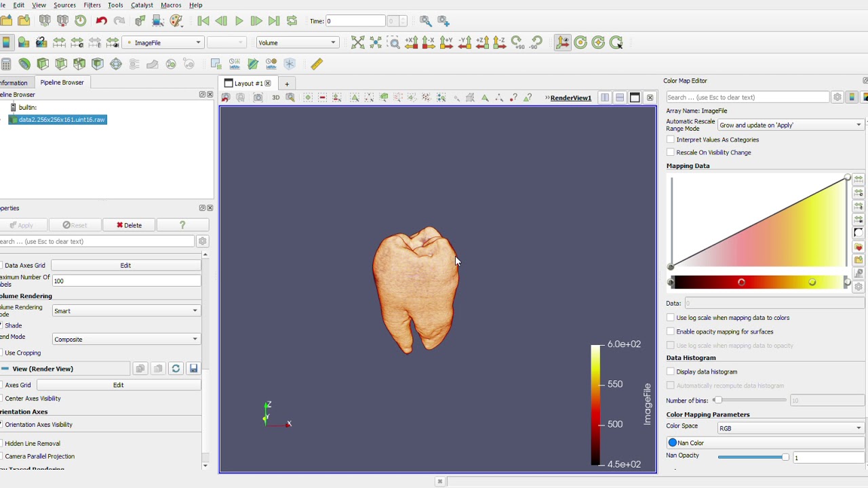Split RenderView1 horizontally

click(604, 98)
